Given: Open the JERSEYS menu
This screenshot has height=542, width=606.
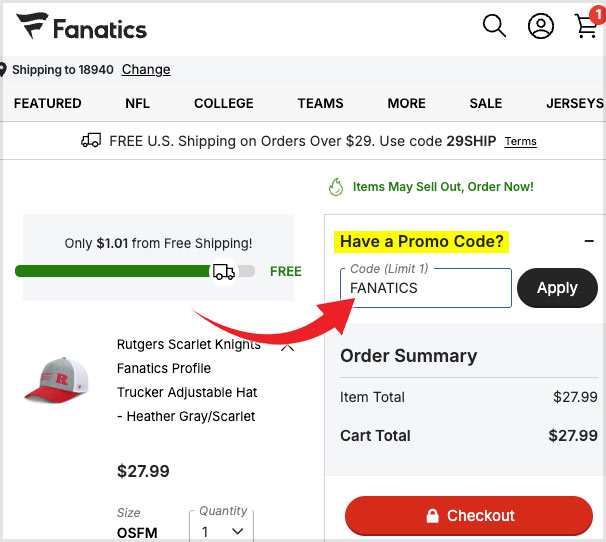Looking at the screenshot, I should (575, 103).
